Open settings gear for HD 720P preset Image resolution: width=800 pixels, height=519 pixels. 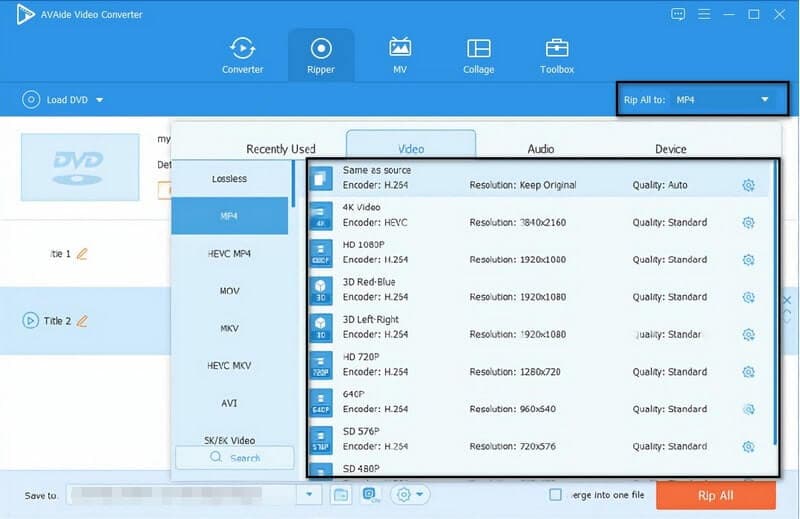pyautogui.click(x=748, y=372)
